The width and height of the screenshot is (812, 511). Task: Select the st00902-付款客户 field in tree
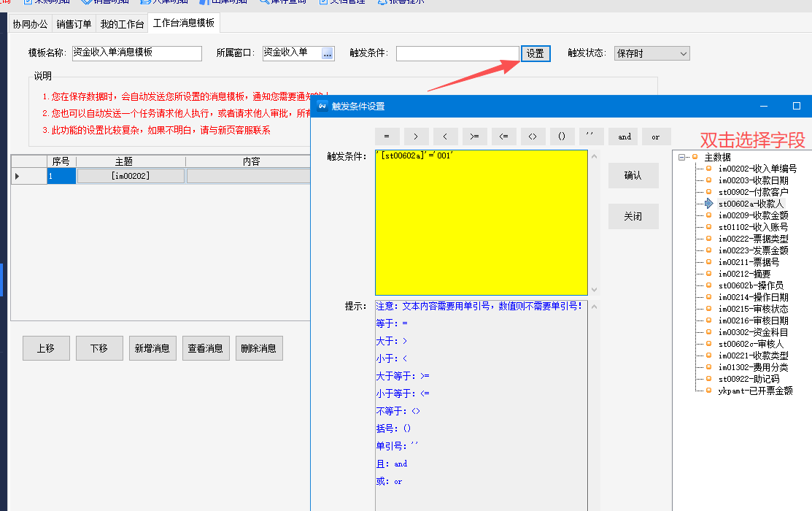[753, 192]
